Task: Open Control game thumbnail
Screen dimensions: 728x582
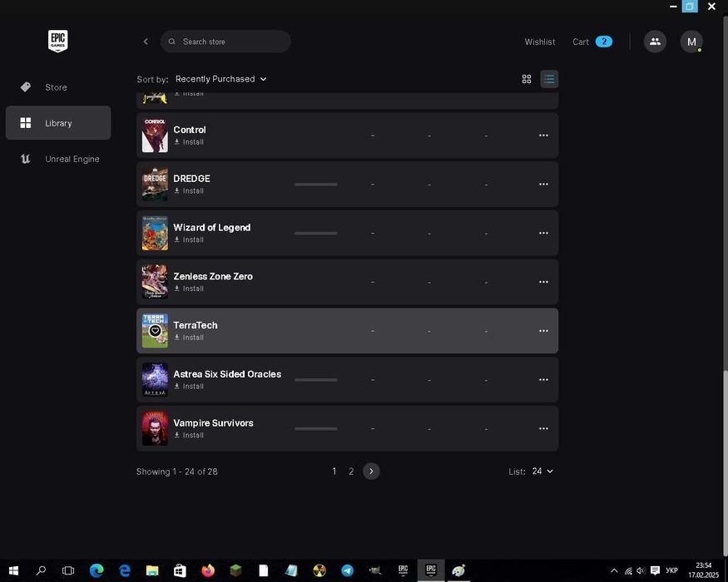Action: click(155, 135)
